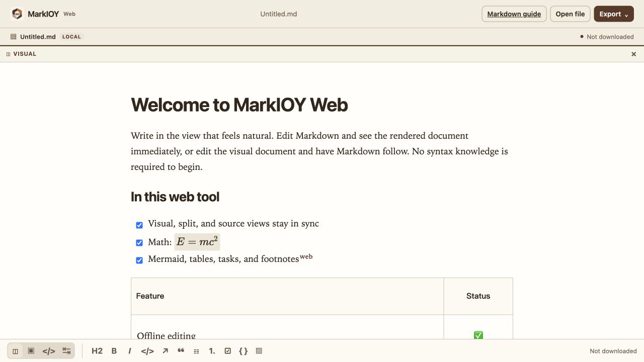Viewport: 644px width, 362px height.
Task: Click the Feature table header cell
Action: click(287, 296)
